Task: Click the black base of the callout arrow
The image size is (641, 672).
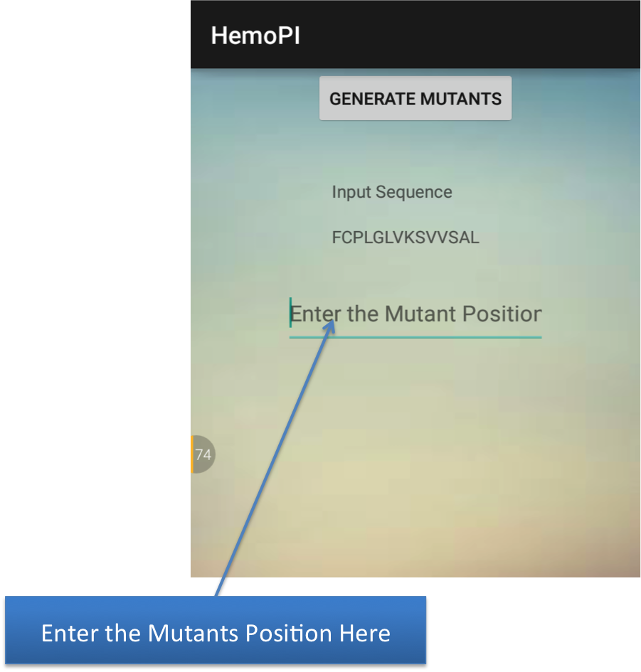Action: [221, 587]
